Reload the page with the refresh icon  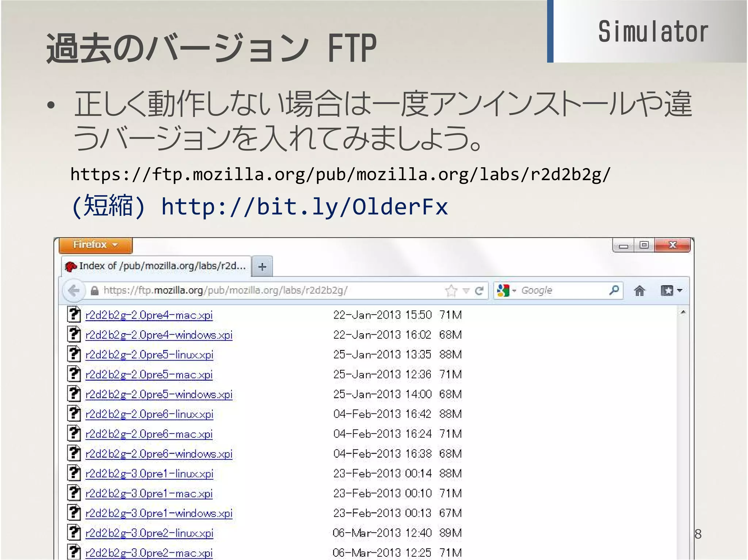(479, 291)
